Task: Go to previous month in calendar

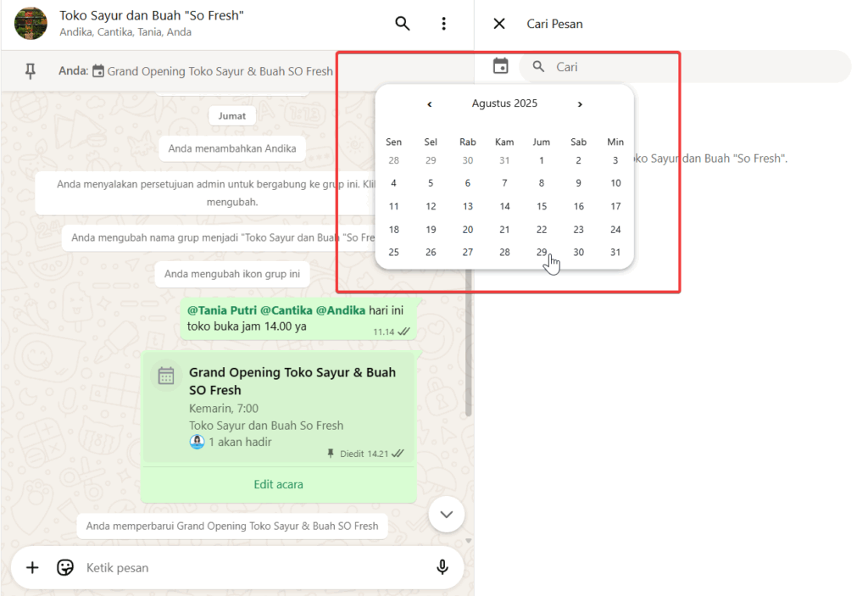Action: pyautogui.click(x=430, y=104)
